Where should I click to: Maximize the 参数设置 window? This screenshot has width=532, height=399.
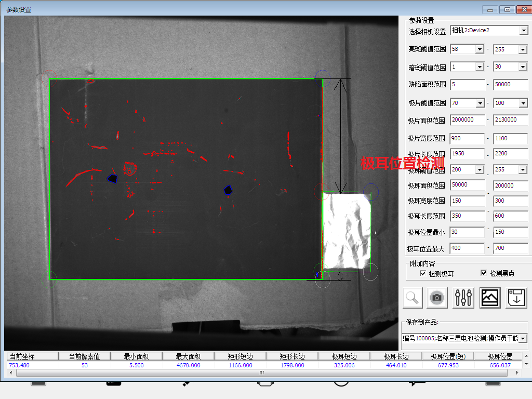tap(507, 9)
